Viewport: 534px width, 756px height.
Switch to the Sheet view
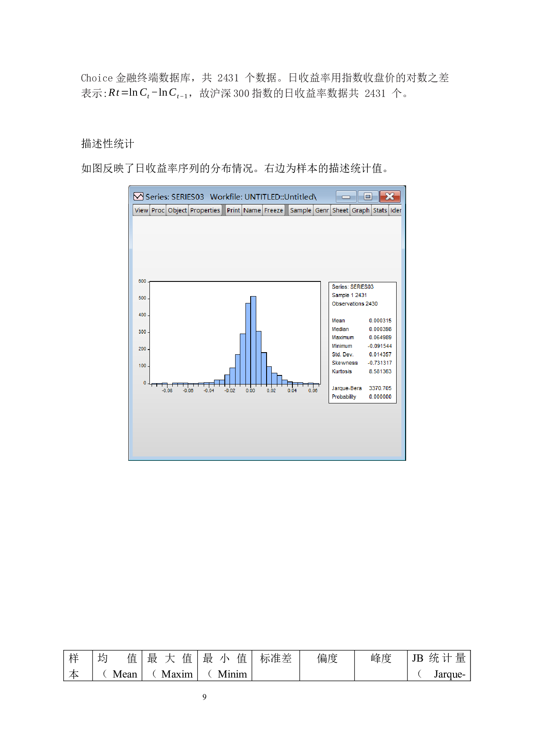(x=340, y=210)
